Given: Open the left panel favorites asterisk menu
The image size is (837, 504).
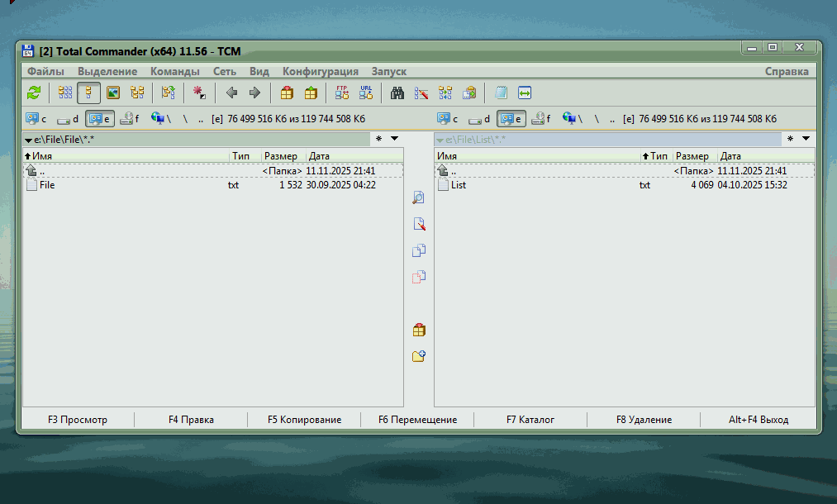Looking at the screenshot, I should 378,139.
